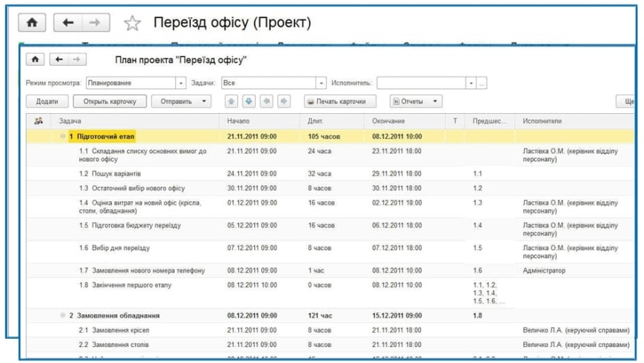The width and height of the screenshot is (644, 363).
Task: Add project to favorites with star icon
Action: point(131,23)
